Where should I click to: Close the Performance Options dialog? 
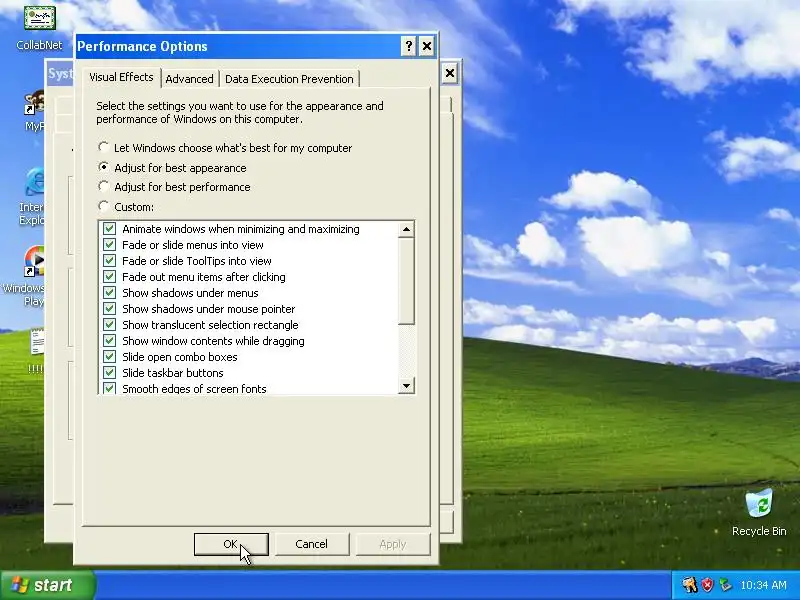coord(427,46)
